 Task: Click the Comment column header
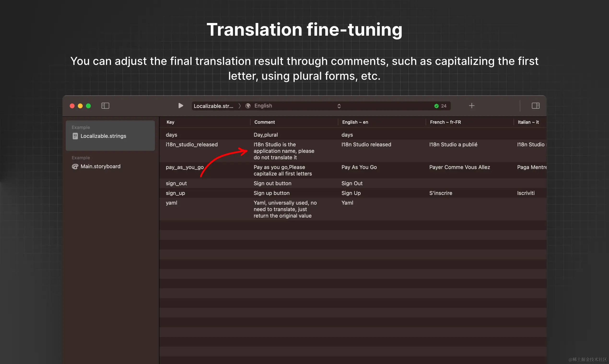coord(264,122)
